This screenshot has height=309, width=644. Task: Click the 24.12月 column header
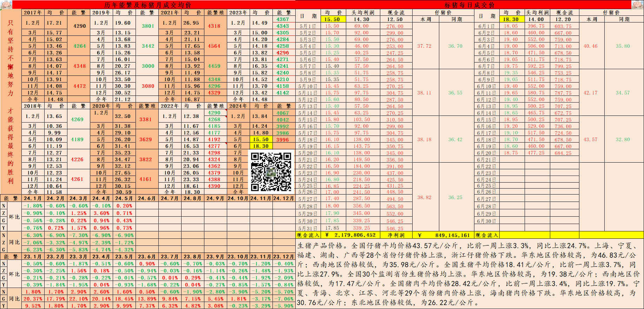(284, 198)
